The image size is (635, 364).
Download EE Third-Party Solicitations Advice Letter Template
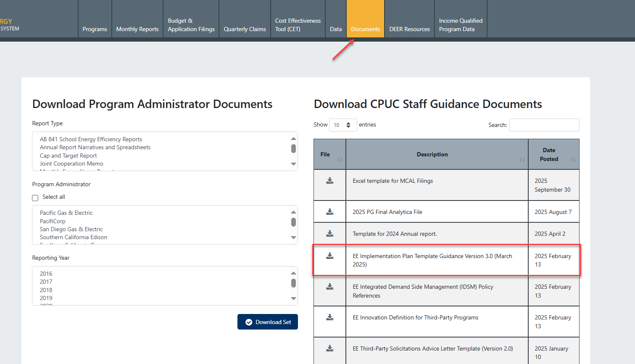tap(330, 348)
